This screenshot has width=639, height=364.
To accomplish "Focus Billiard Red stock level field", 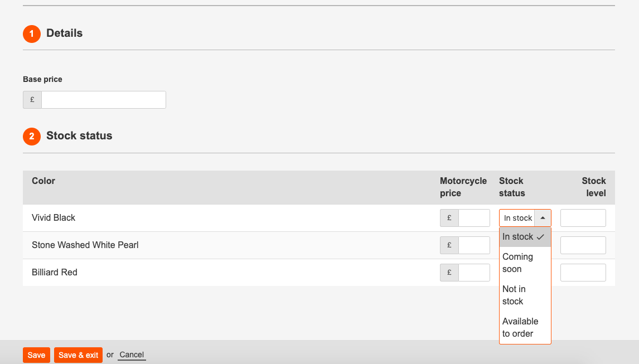I will tap(583, 273).
